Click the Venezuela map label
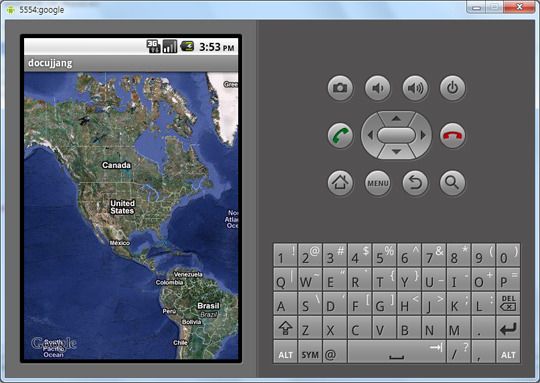540x383 pixels. coord(188,275)
